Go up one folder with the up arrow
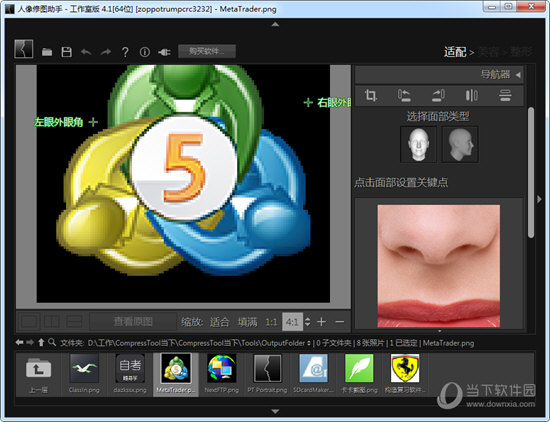This screenshot has height=422, width=550. (x=41, y=342)
